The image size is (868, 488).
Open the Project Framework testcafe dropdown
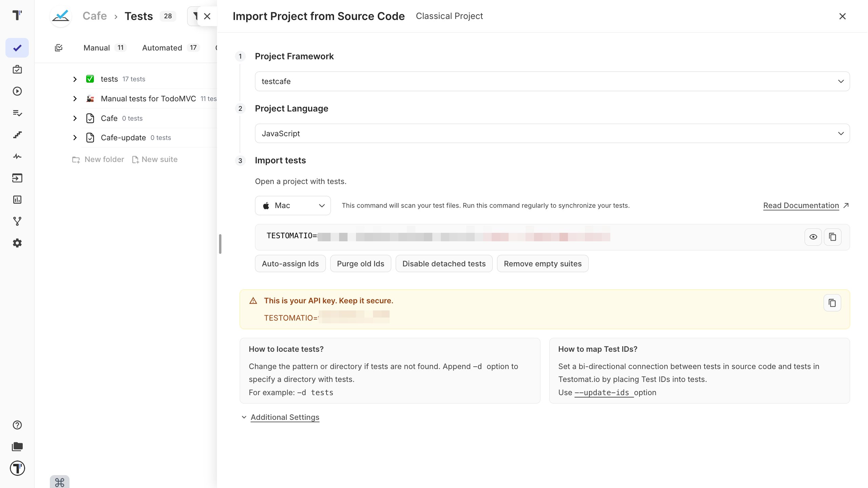click(x=552, y=81)
